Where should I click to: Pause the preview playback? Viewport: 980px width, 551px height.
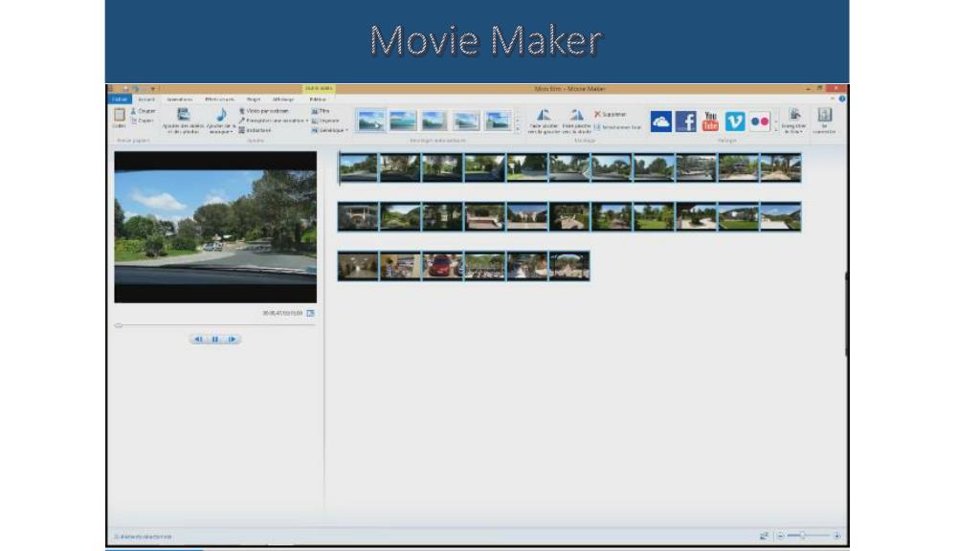(215, 340)
